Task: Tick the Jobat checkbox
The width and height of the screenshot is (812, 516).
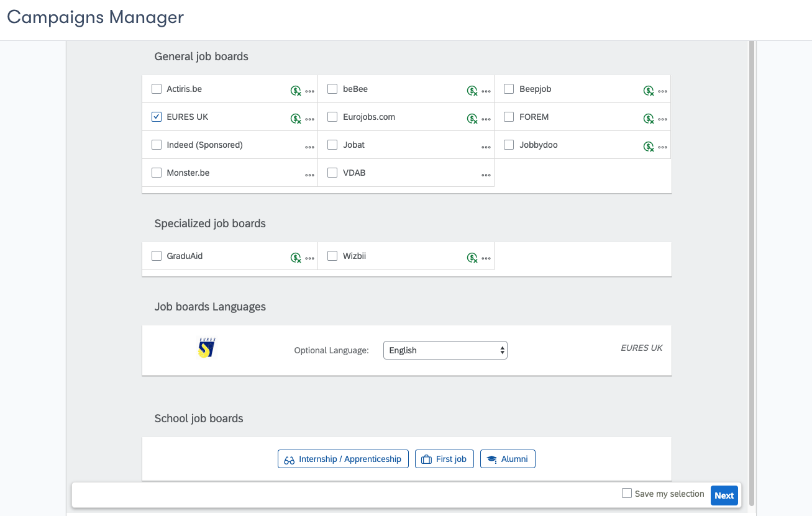Action: point(332,145)
